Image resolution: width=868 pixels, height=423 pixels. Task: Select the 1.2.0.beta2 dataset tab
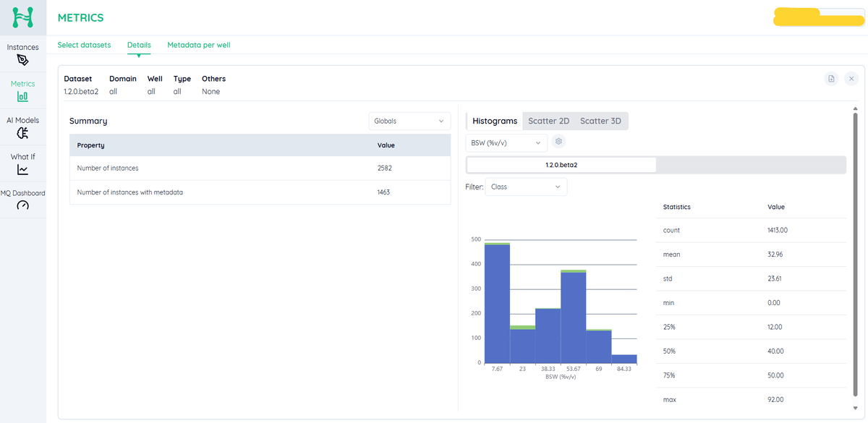point(561,165)
